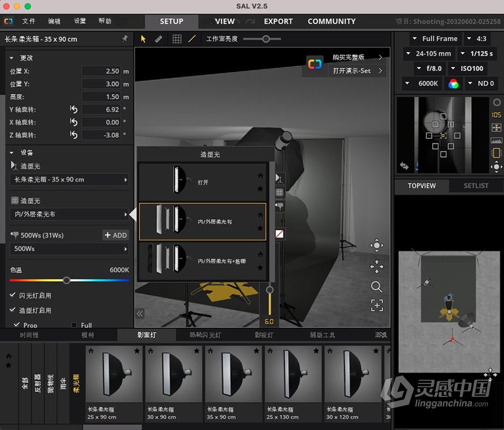Open the Full Frame dropdown
This screenshot has width=504, height=430.
click(435, 38)
